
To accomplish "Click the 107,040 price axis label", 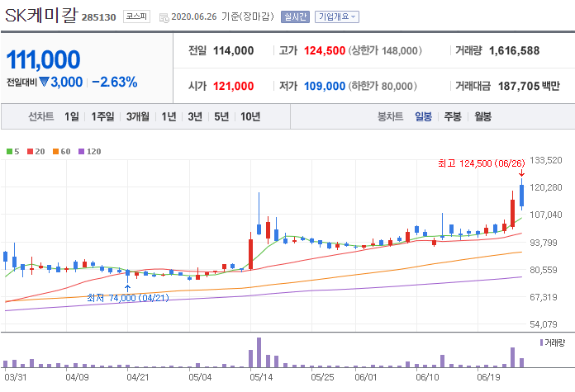I will point(545,215).
